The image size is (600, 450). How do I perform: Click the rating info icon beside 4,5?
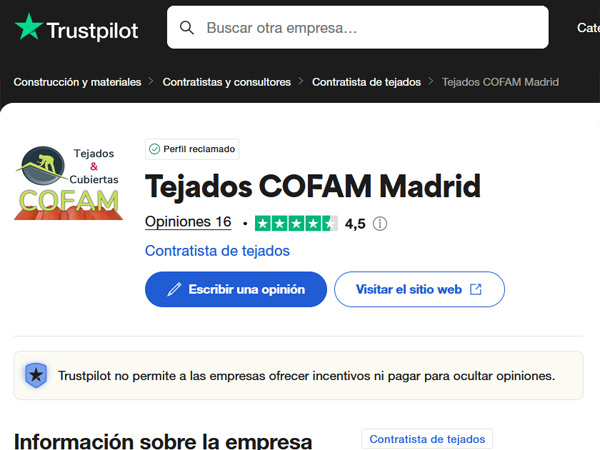[380, 223]
